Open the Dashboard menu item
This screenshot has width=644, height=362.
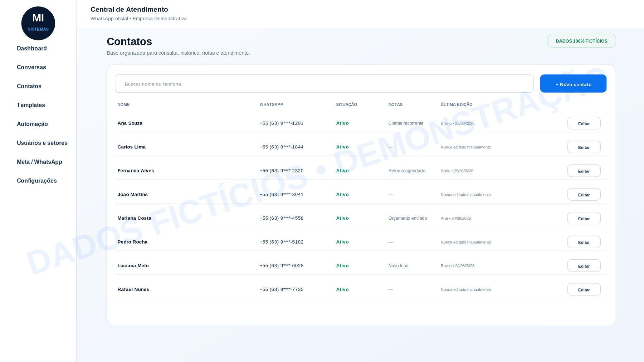click(32, 48)
